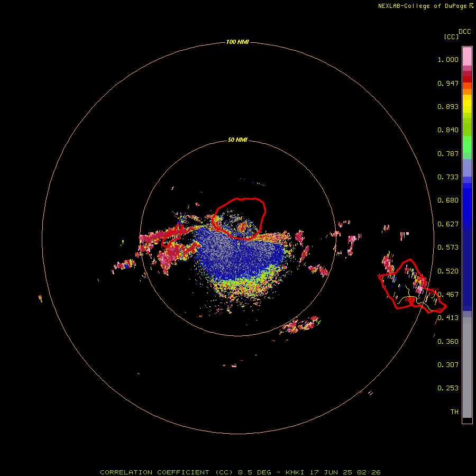Click the 0.520 color scale value

click(448, 271)
